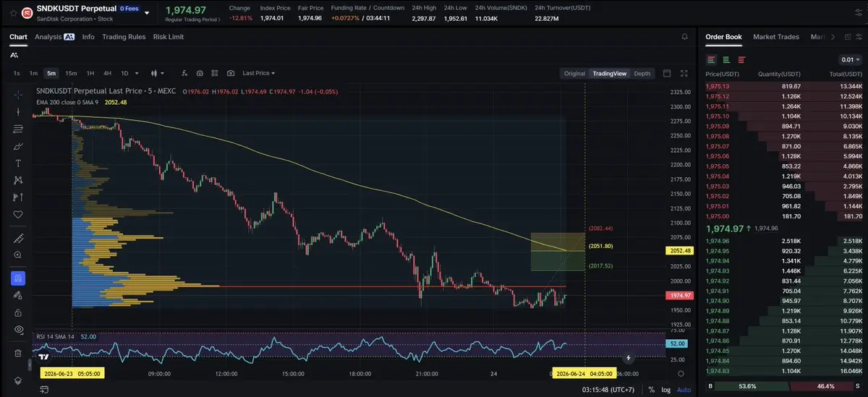Toggle percent scale on price axis
This screenshot has width=868, height=397.
coord(651,389)
